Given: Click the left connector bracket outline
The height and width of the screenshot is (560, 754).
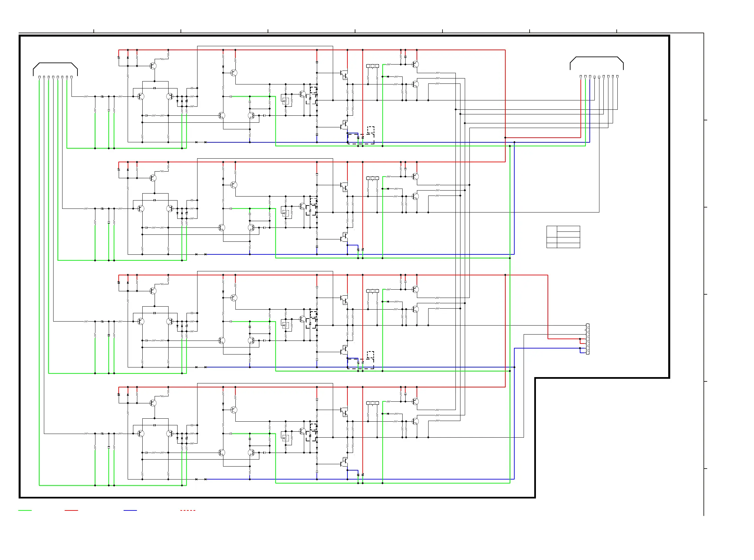Looking at the screenshot, I should [55, 64].
